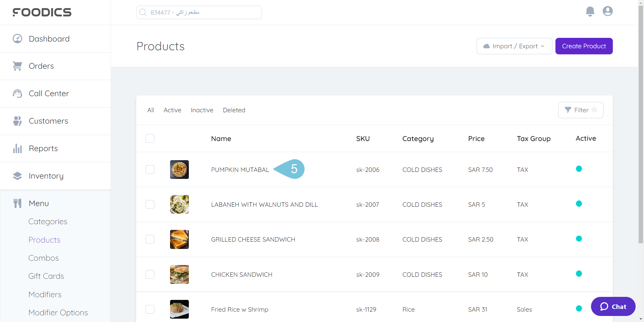The width and height of the screenshot is (644, 322).
Task: Select the PUMPKIN MUTABAL row checkbox
Action: [150, 170]
